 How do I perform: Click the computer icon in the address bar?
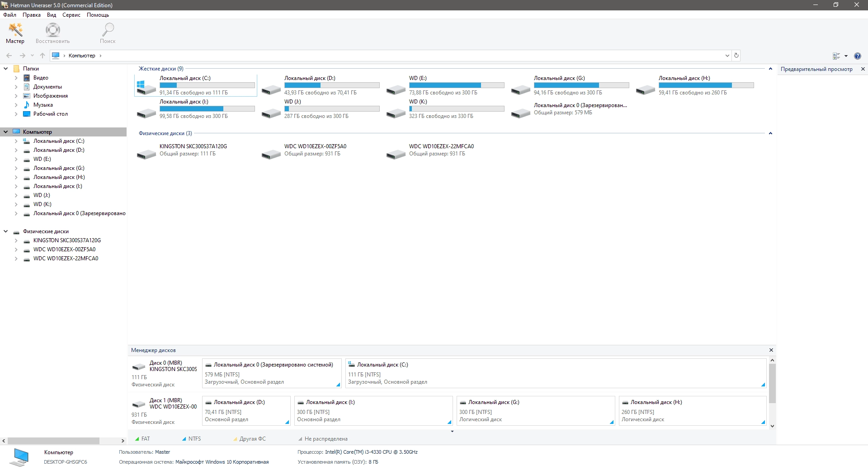[56, 56]
